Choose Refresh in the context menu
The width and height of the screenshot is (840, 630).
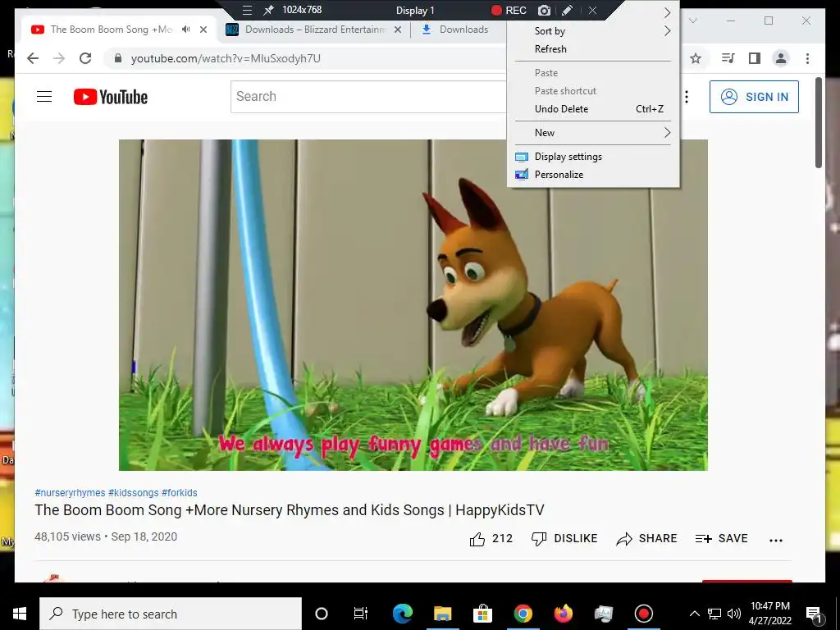point(594,48)
